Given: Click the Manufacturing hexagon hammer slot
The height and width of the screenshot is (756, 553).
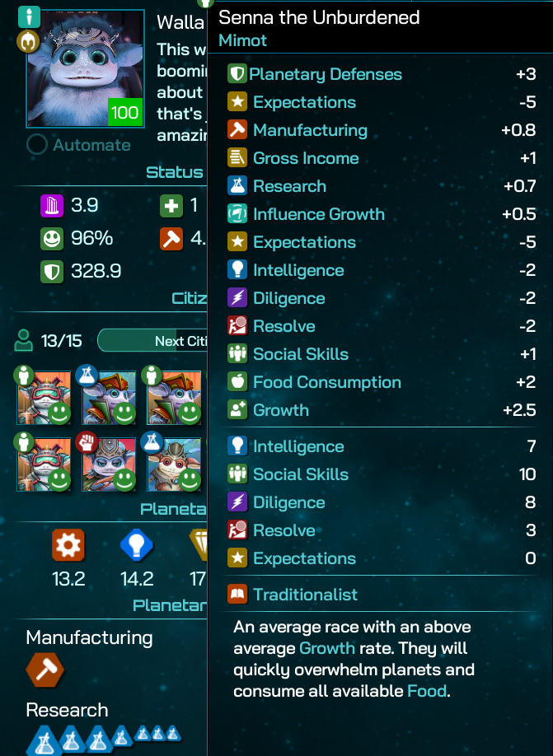Looking at the screenshot, I should click(x=45, y=670).
